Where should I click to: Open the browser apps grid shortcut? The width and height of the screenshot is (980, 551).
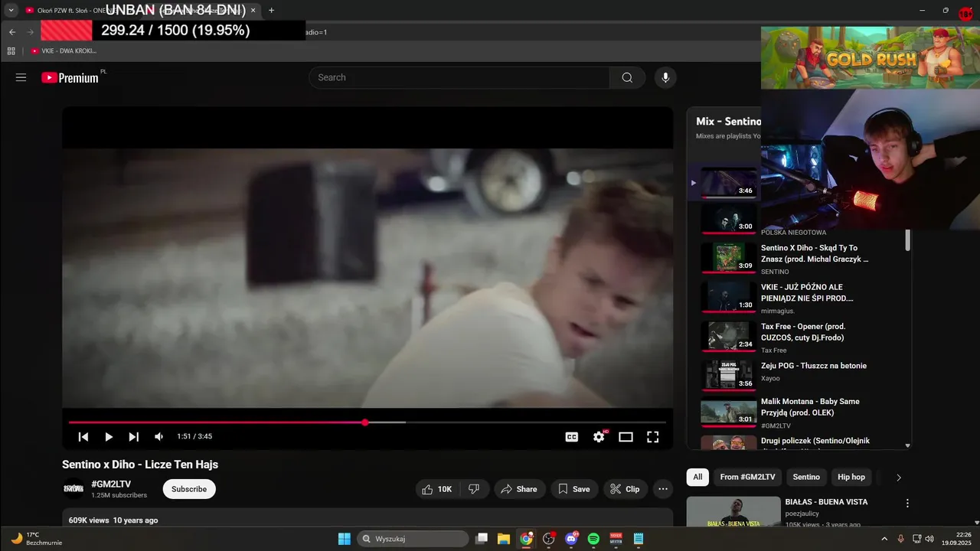point(11,51)
